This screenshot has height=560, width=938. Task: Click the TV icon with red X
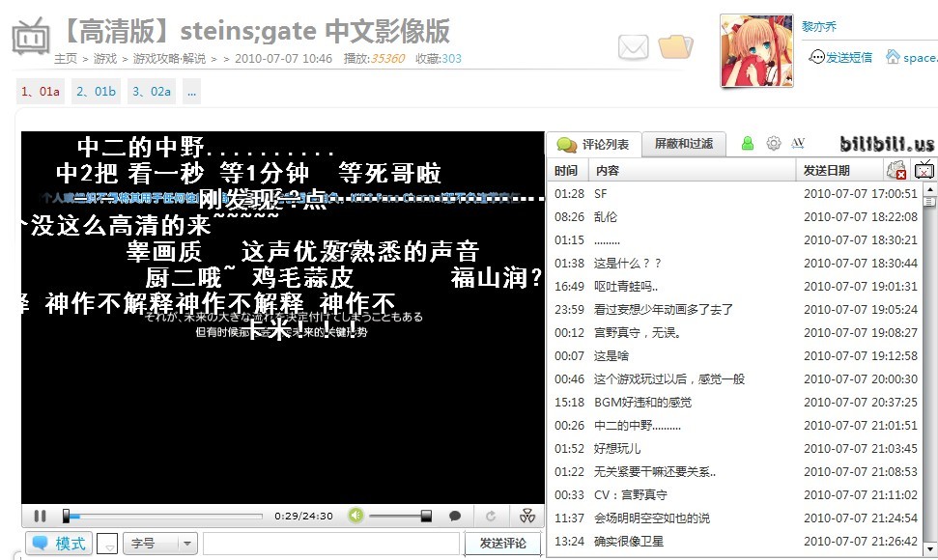[x=924, y=170]
